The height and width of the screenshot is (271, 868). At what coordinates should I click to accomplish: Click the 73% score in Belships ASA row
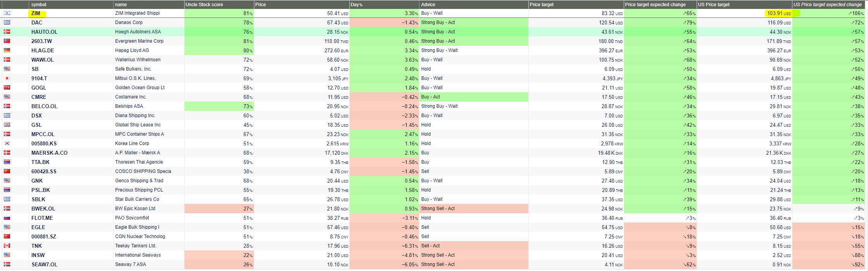(219, 106)
